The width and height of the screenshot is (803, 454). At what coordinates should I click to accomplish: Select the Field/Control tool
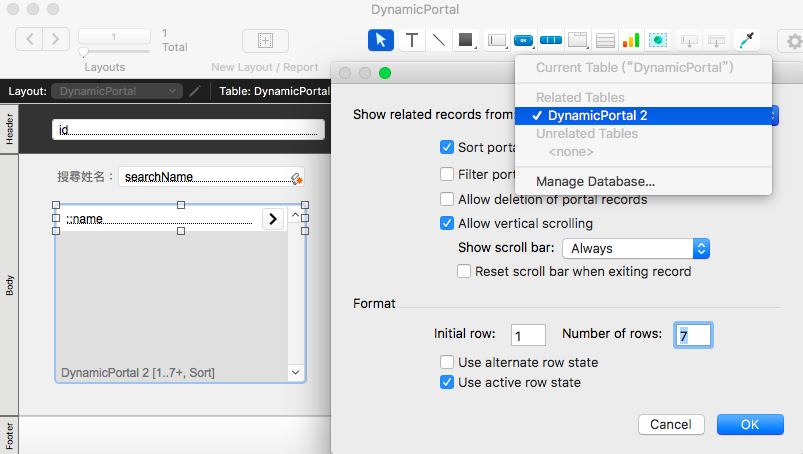(x=497, y=40)
